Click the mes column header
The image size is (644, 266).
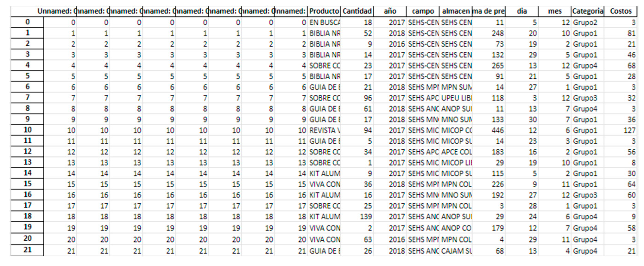pyautogui.click(x=555, y=11)
